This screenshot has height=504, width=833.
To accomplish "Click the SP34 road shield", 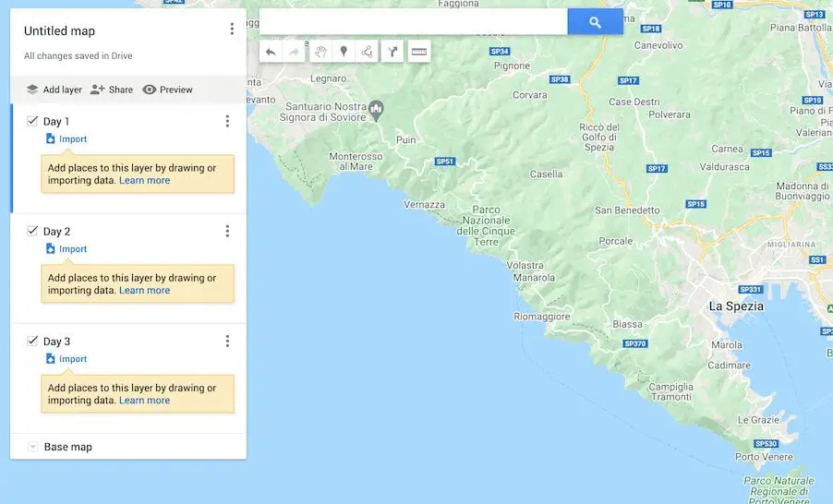I will click(x=500, y=52).
